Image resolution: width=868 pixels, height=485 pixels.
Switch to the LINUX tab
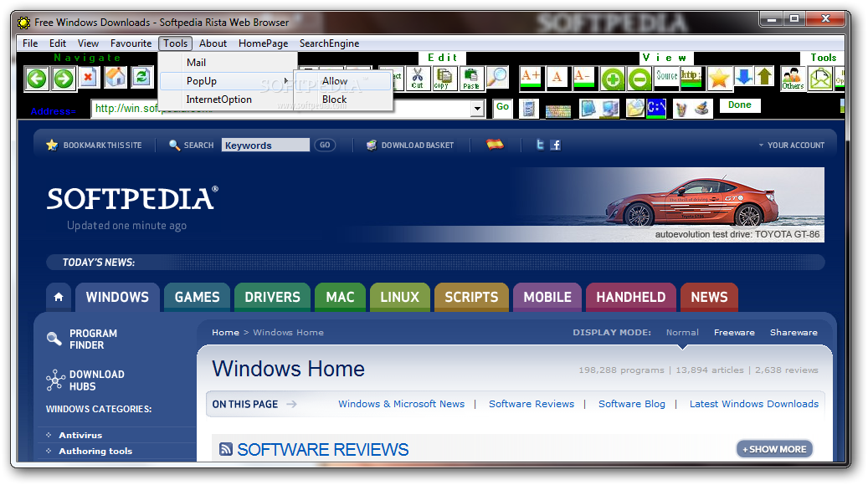(399, 298)
